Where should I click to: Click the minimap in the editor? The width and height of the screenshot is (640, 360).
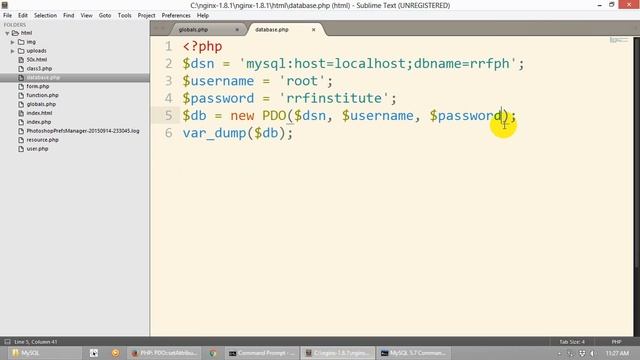[619, 40]
